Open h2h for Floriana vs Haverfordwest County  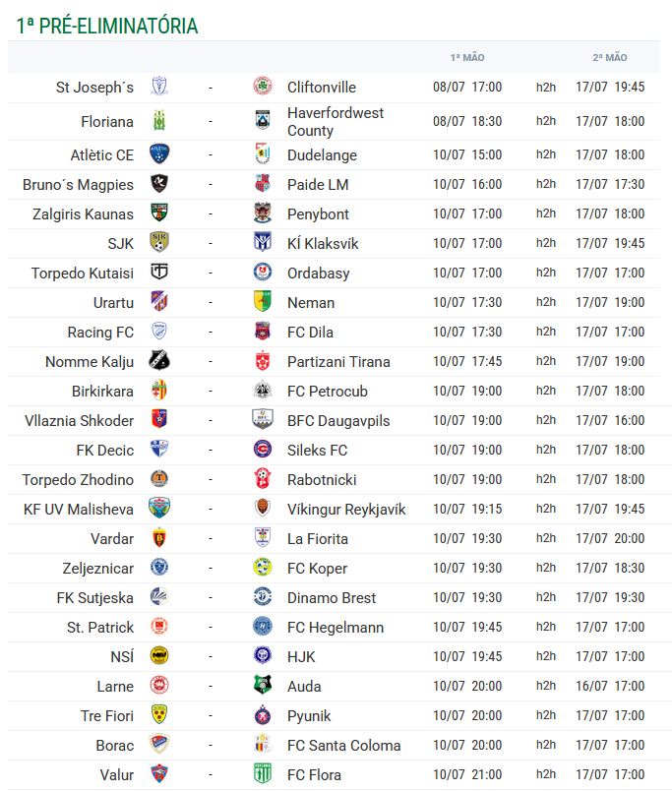(546, 121)
